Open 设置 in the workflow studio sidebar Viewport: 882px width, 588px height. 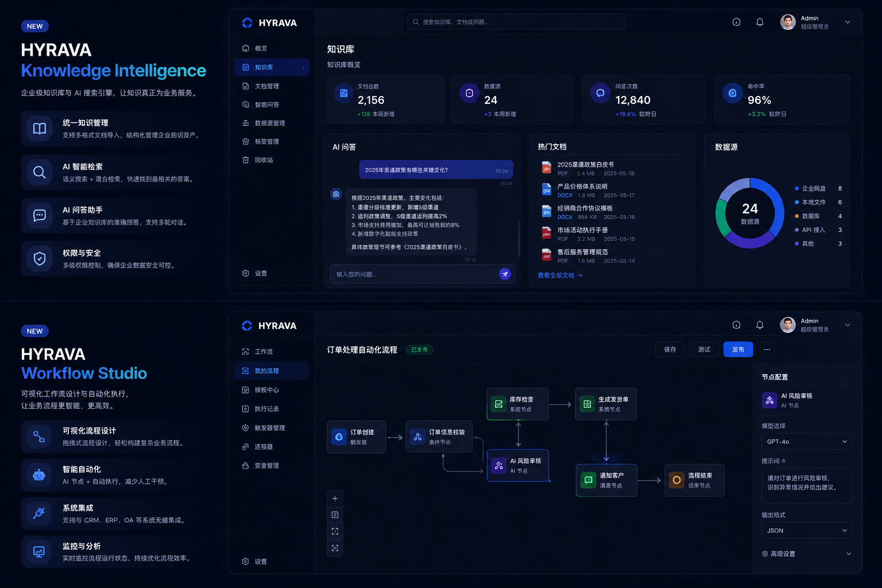tap(272, 562)
